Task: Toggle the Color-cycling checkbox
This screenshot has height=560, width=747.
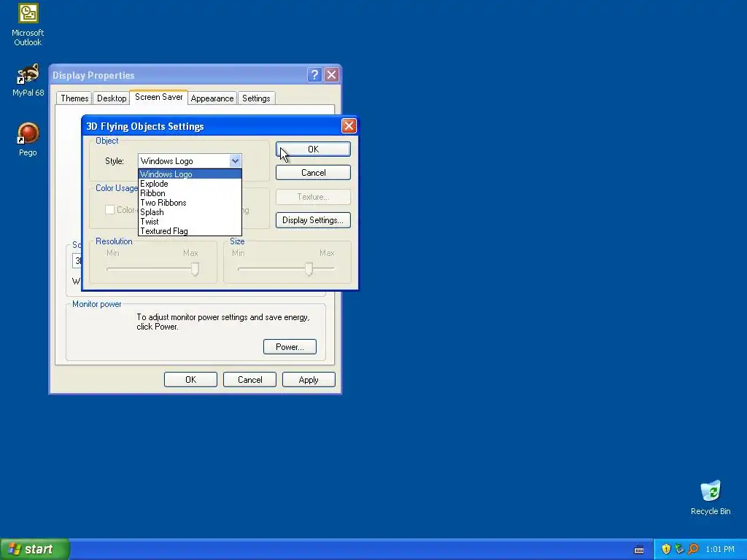Action: click(x=109, y=209)
